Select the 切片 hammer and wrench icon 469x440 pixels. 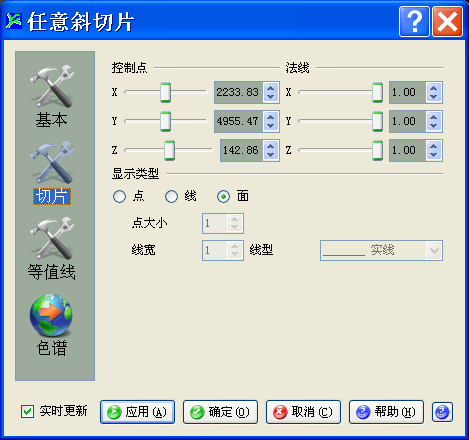52,162
